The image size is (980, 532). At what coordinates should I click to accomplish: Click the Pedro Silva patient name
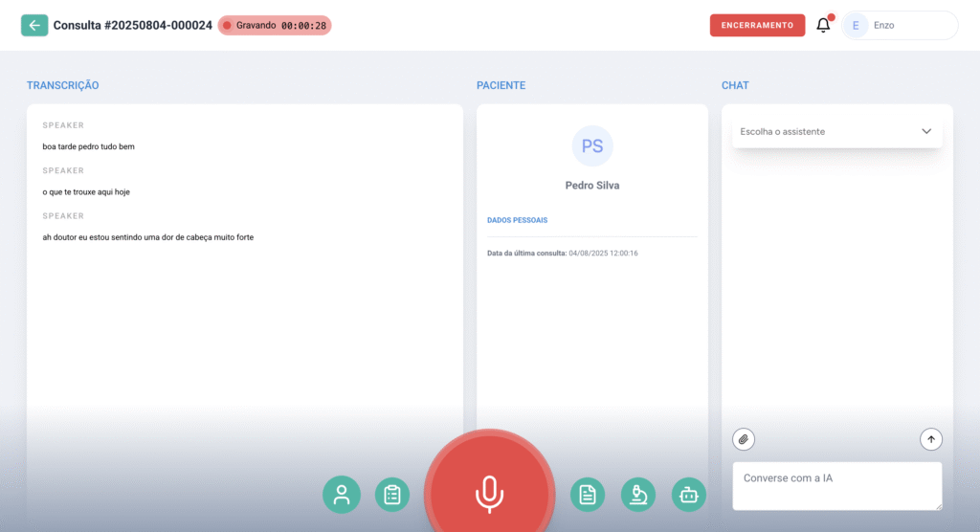click(x=592, y=186)
